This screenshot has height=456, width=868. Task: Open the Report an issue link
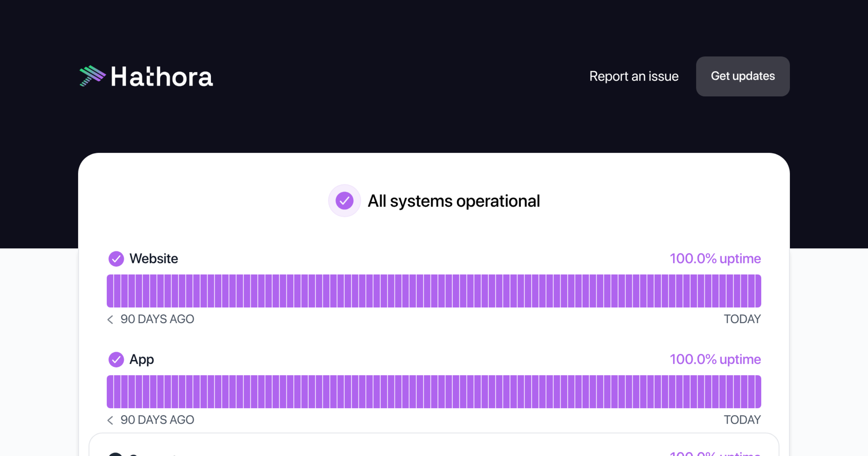(x=634, y=76)
